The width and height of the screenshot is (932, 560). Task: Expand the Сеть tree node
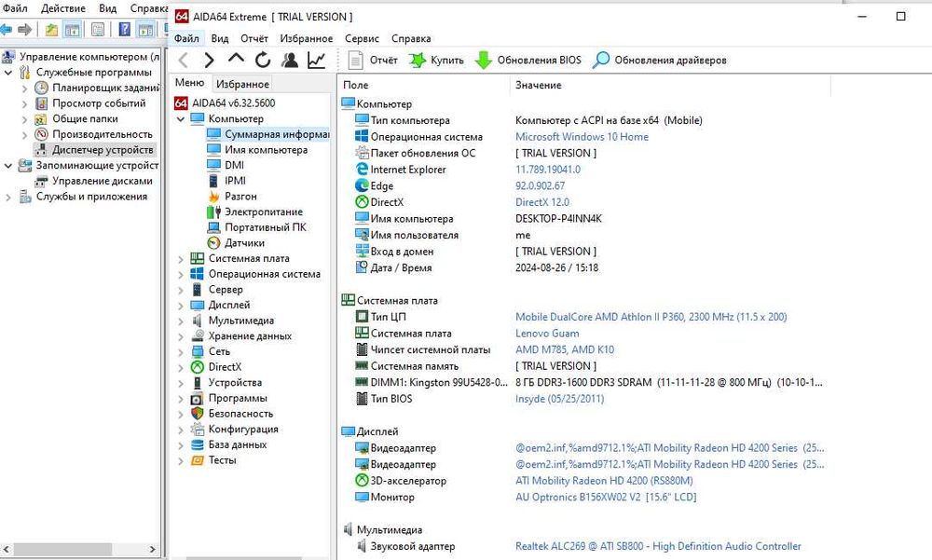click(181, 351)
